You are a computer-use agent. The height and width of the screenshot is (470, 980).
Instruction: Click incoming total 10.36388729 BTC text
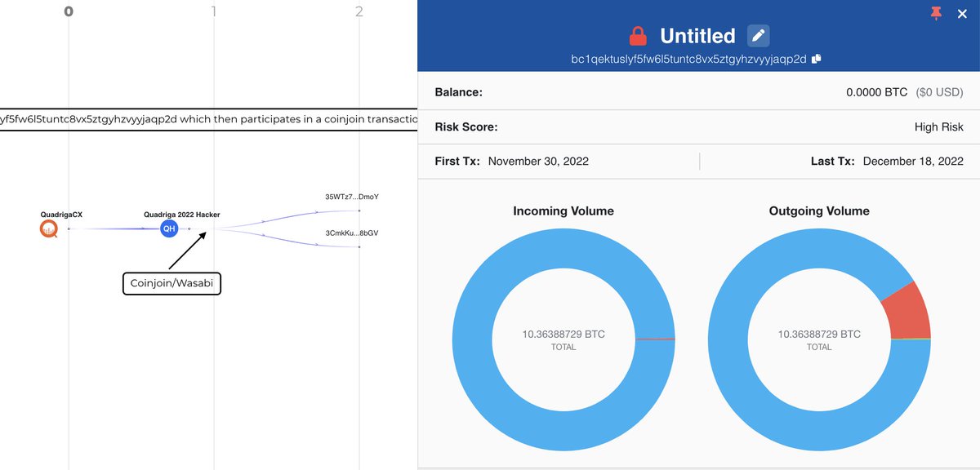point(563,335)
